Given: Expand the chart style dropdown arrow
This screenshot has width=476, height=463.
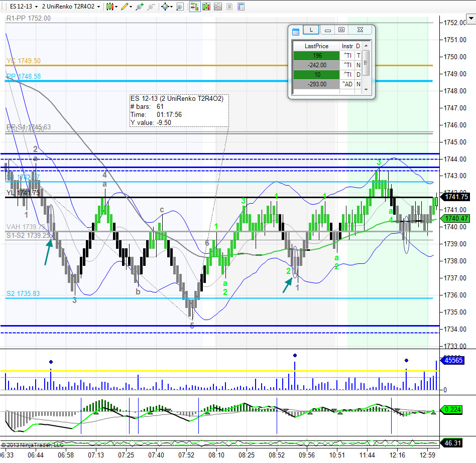Looking at the screenshot, I should click(x=116, y=7).
